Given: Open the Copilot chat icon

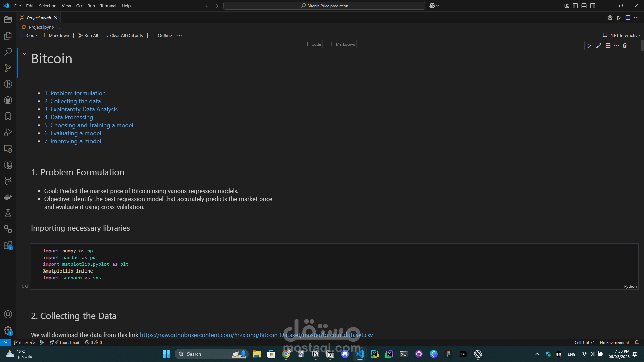Looking at the screenshot, I should (x=432, y=6).
